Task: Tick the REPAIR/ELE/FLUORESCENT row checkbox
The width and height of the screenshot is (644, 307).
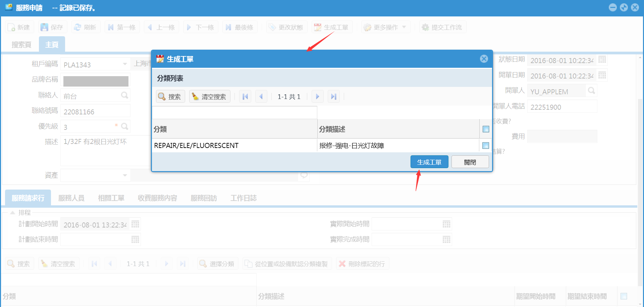Action: point(486,145)
